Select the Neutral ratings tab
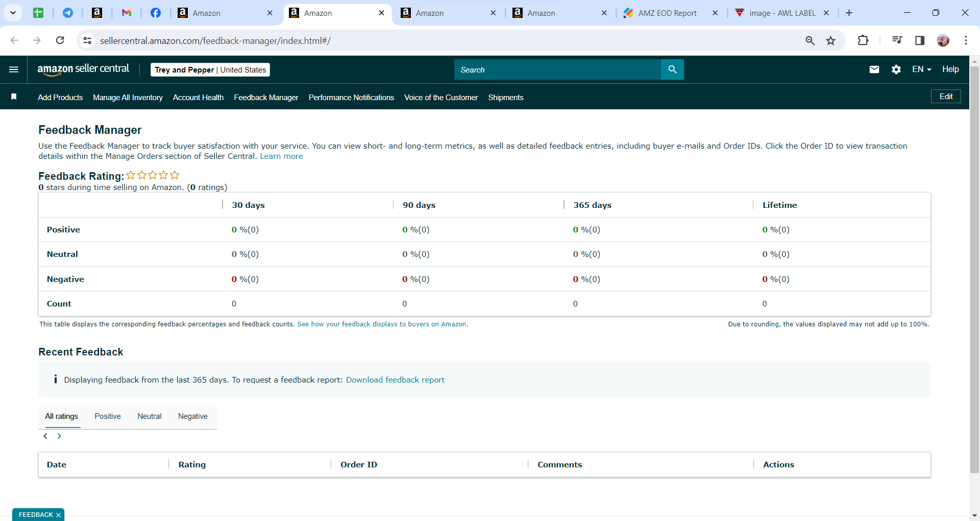This screenshot has width=980, height=521. point(150,416)
